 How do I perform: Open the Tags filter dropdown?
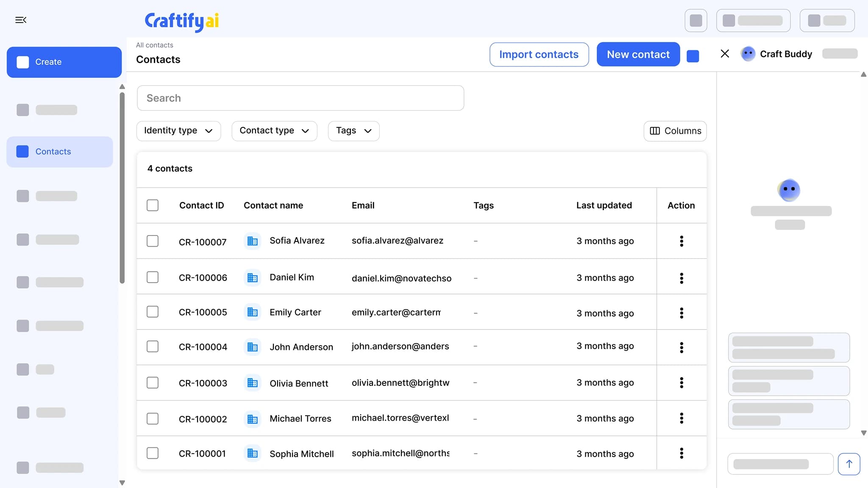[353, 131]
